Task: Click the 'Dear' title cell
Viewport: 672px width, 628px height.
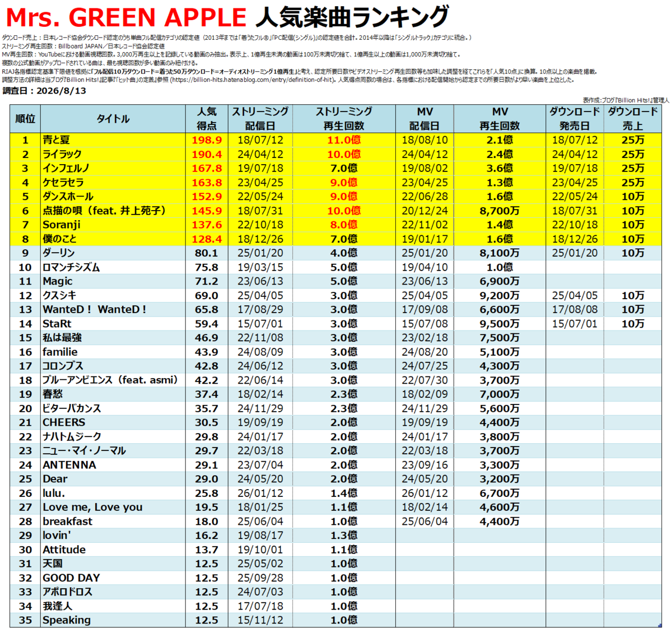Action: [113, 479]
